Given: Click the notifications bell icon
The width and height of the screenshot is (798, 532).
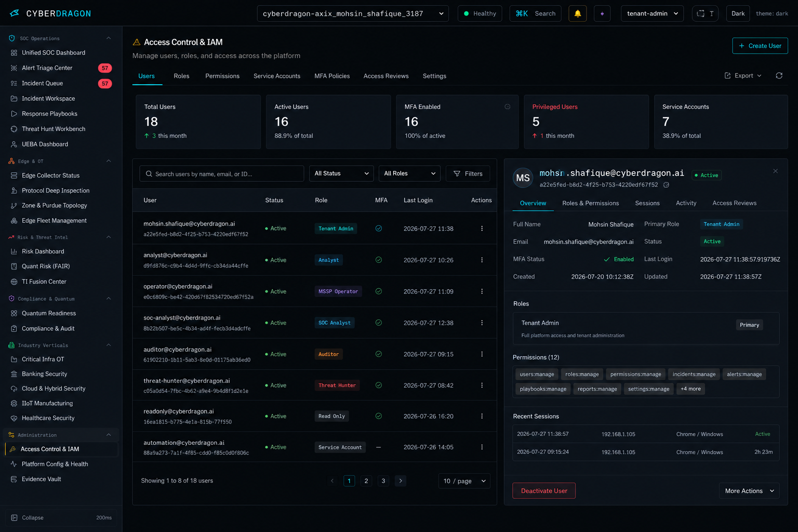Looking at the screenshot, I should click(578, 14).
